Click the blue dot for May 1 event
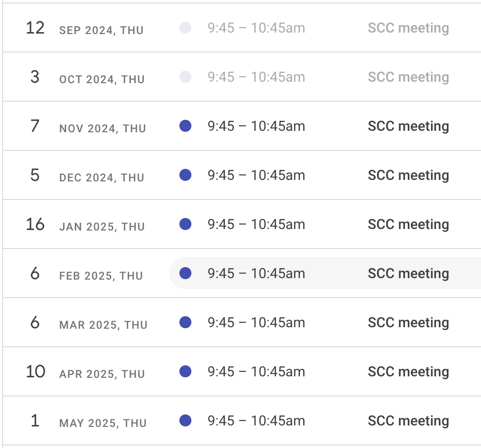The width and height of the screenshot is (481, 448). [185, 420]
